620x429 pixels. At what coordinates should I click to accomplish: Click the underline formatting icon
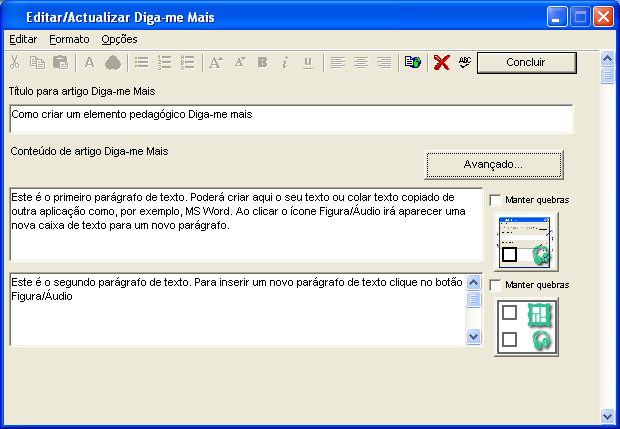click(307, 63)
